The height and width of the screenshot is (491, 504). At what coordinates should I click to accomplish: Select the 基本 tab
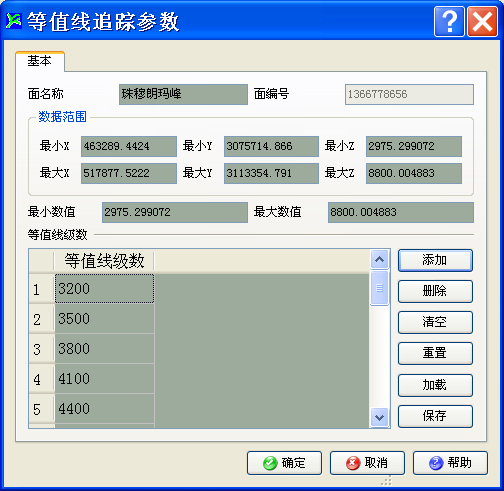point(39,61)
